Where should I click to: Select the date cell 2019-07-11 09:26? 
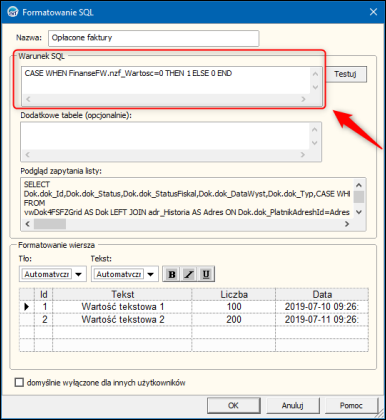[322, 319]
